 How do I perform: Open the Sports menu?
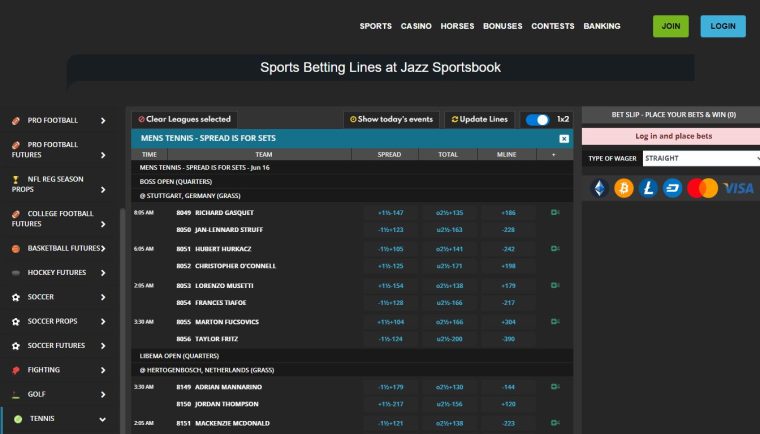click(376, 26)
